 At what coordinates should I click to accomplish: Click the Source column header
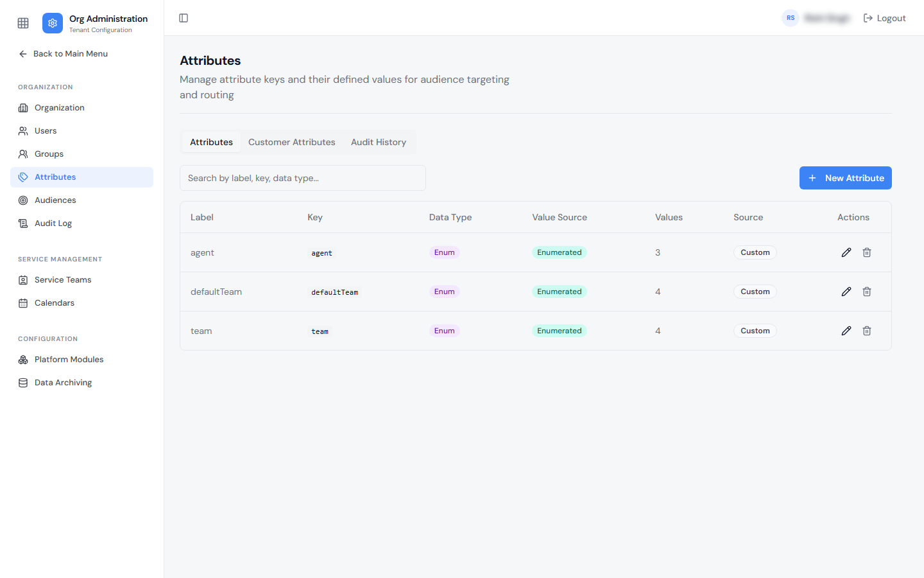pyautogui.click(x=748, y=217)
